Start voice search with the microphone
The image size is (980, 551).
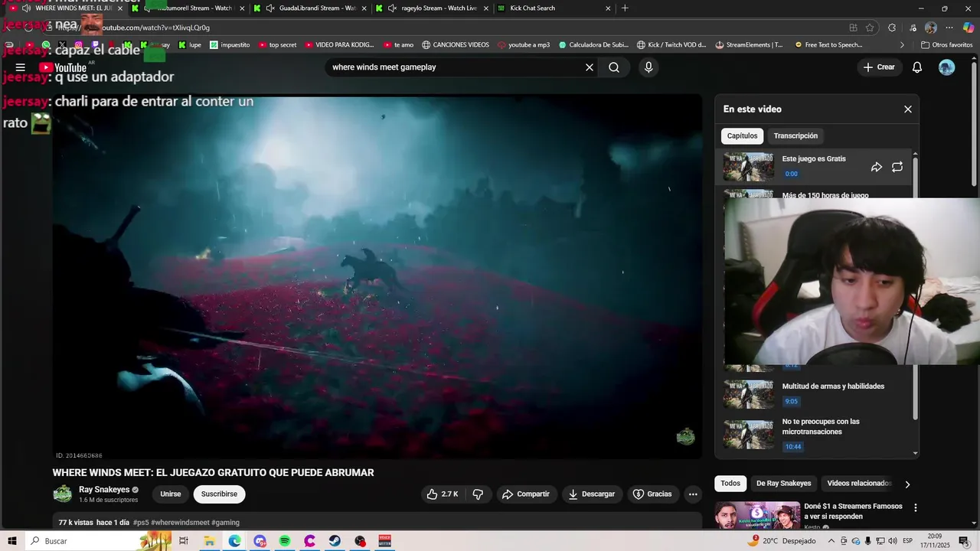(x=648, y=67)
